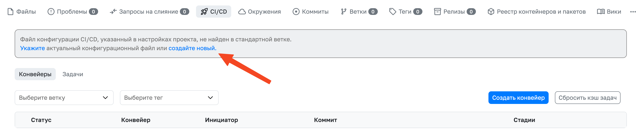Open merge requests via the arrows icon
This screenshot has height=139, width=644.
113,12
